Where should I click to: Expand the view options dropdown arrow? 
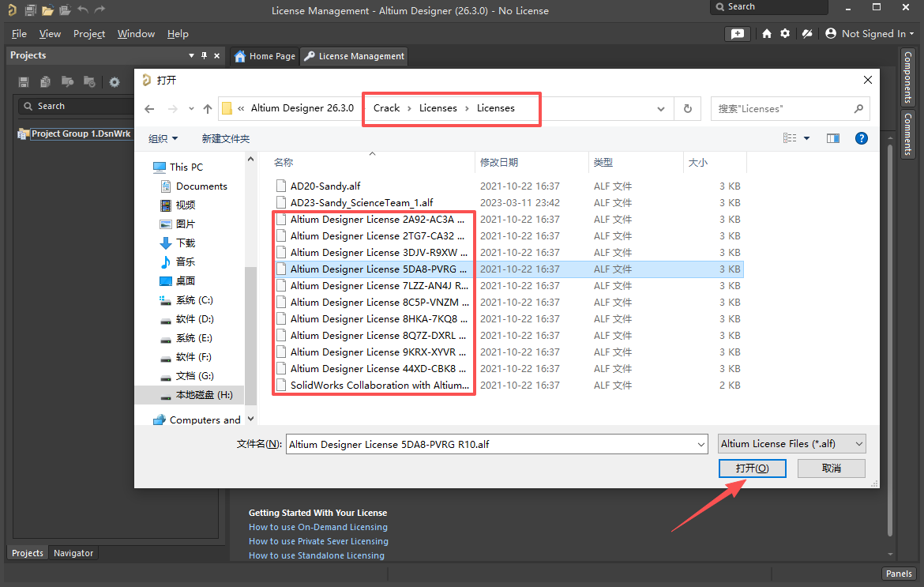click(806, 138)
